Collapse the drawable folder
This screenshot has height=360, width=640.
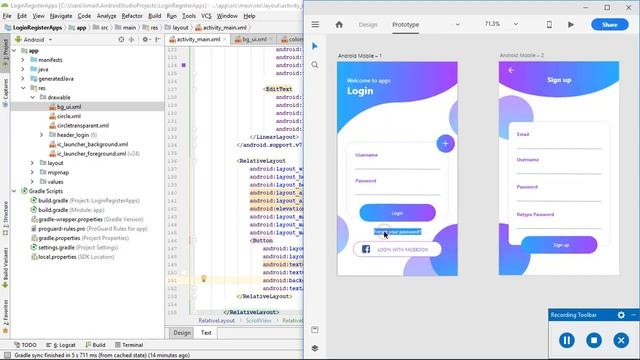click(x=33, y=98)
